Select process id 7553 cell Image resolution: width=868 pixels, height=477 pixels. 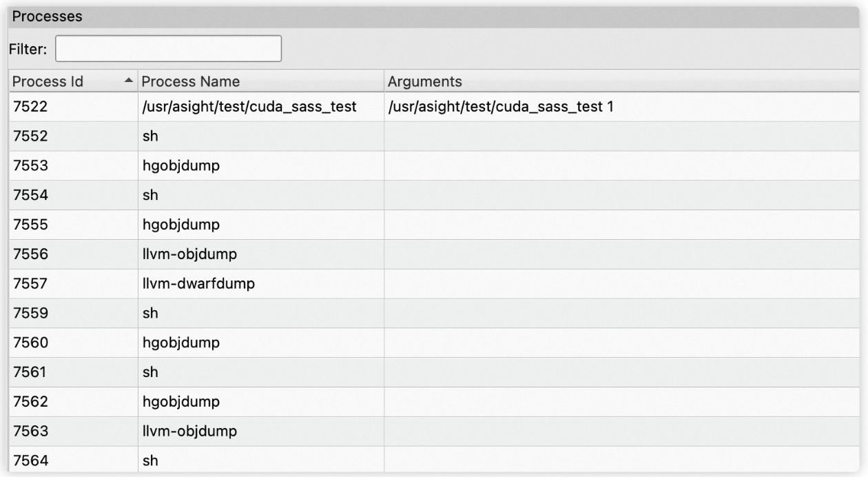pyautogui.click(x=72, y=166)
